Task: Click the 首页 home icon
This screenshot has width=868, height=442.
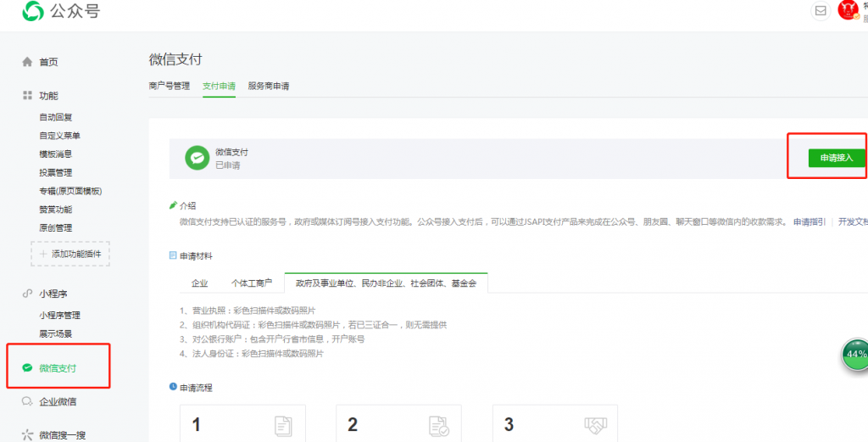Action: point(27,61)
